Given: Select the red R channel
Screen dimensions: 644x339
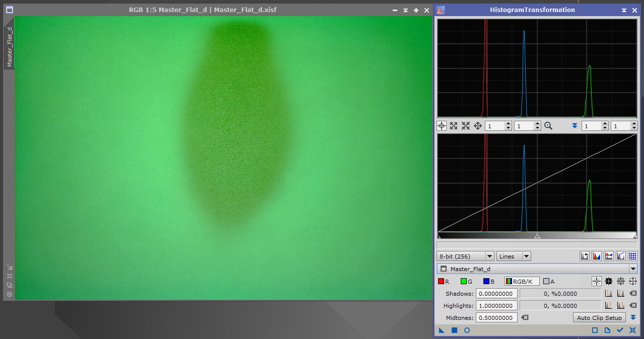Looking at the screenshot, I should pos(443,282).
